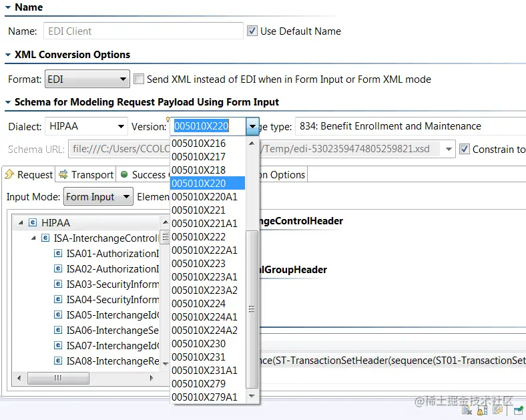526x420 pixels.
Task: Click tree horizontal scrollbar right arrow
Action: (152, 378)
